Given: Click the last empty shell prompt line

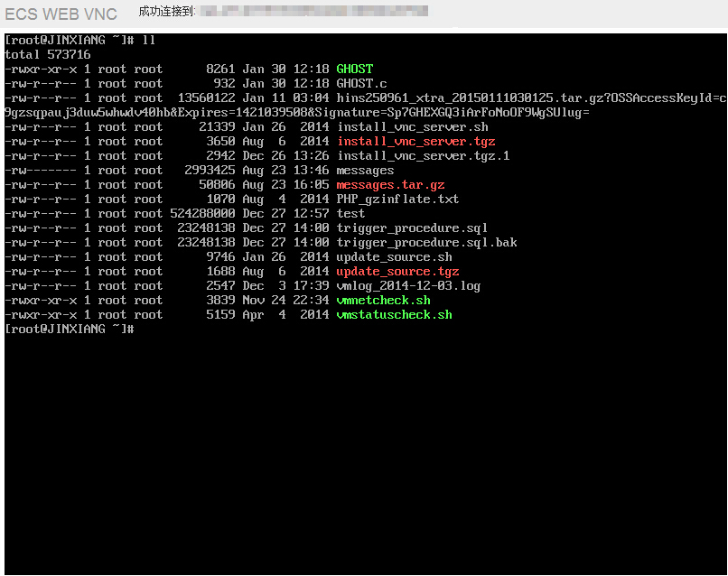Looking at the screenshot, I should pos(70,330).
